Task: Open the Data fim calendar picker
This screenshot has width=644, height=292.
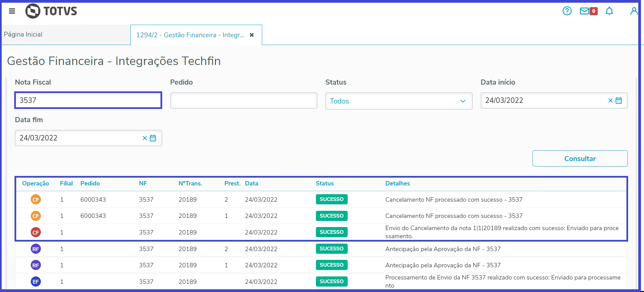Action: [153, 138]
